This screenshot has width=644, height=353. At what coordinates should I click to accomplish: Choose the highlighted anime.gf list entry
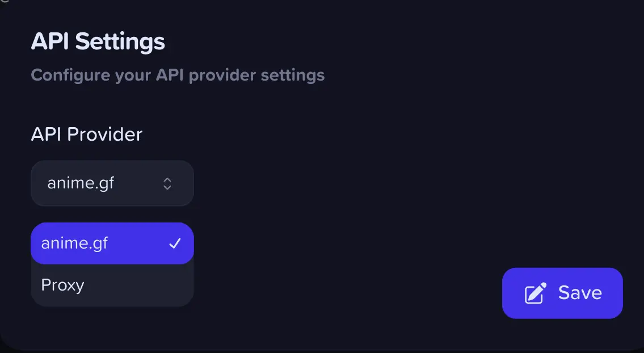[112, 243]
